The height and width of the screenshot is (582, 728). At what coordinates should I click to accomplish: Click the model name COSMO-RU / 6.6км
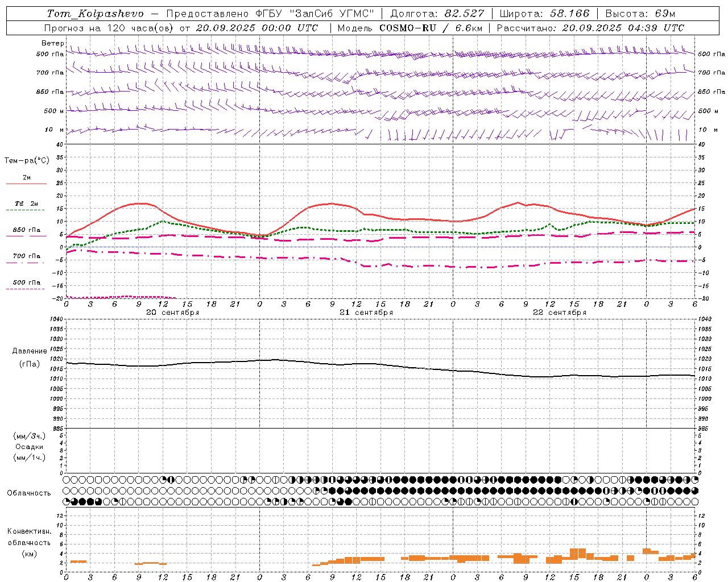point(431,28)
